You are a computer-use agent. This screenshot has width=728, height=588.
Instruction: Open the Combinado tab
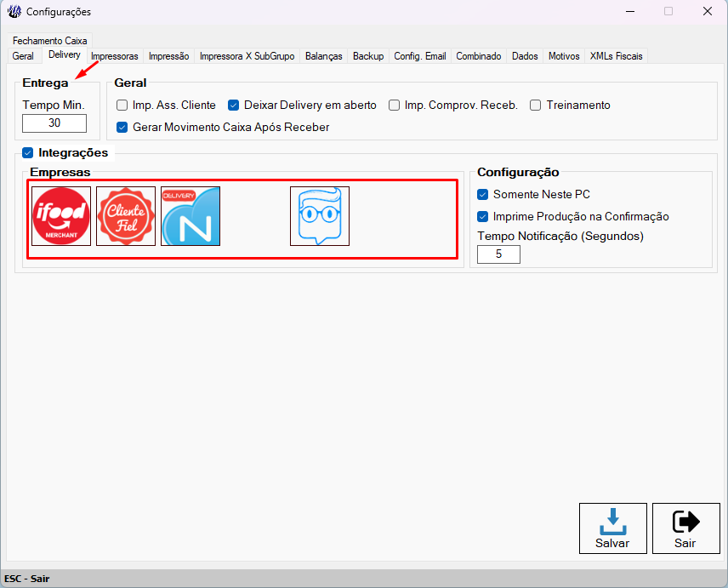pyautogui.click(x=479, y=56)
